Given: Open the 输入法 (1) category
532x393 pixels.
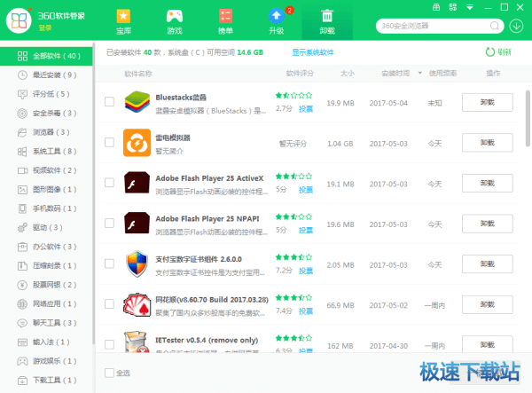Looking at the screenshot, I should (46, 342).
